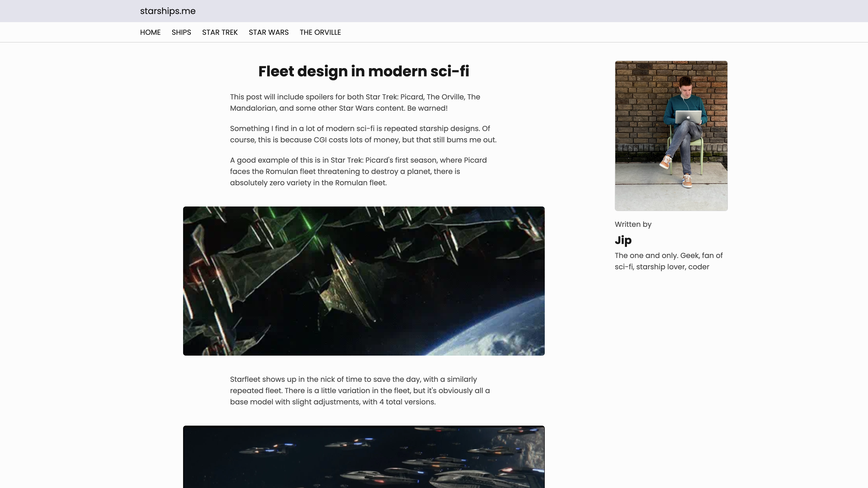
Task: Open the STAR WARS section
Action: point(269,32)
